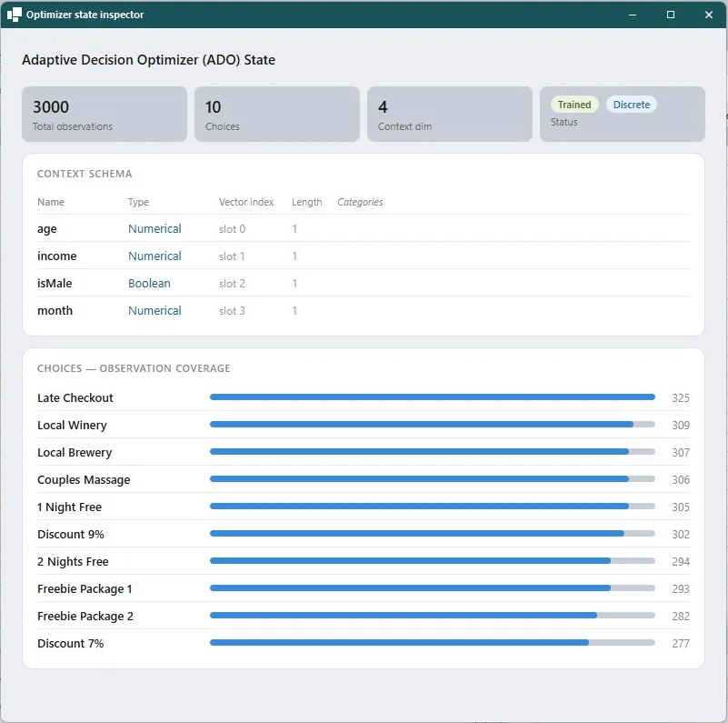Maximize the Optimizer state inspector window
Screen dimensions: 728x723
point(671,15)
